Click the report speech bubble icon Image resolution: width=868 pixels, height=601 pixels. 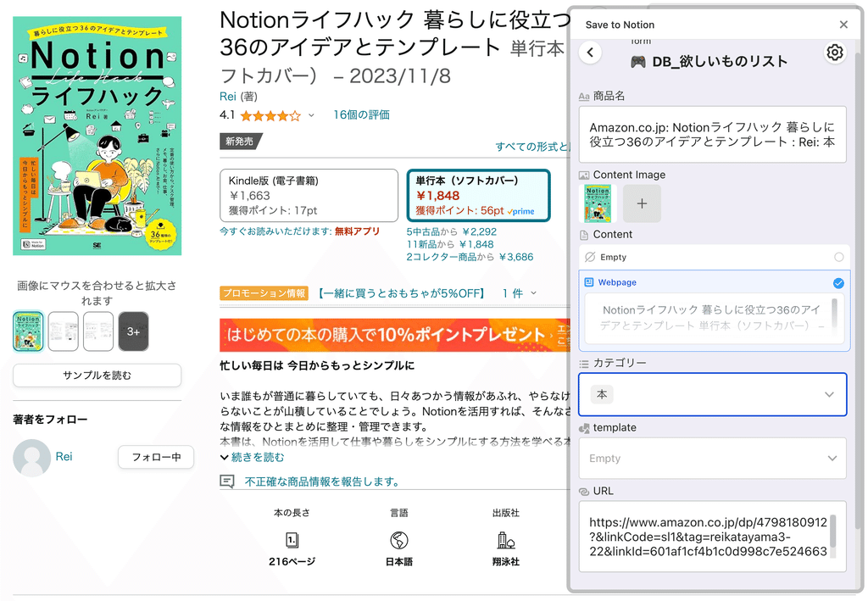click(x=227, y=481)
